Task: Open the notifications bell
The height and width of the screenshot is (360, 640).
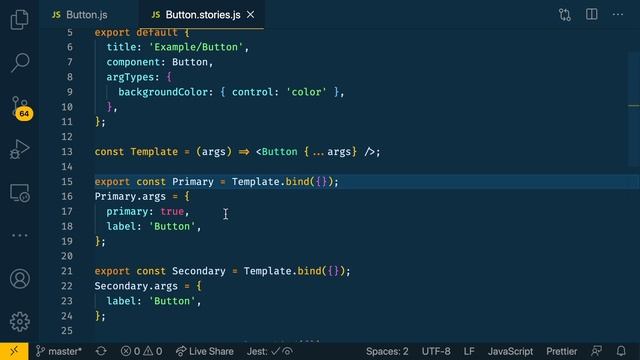Action: click(621, 351)
